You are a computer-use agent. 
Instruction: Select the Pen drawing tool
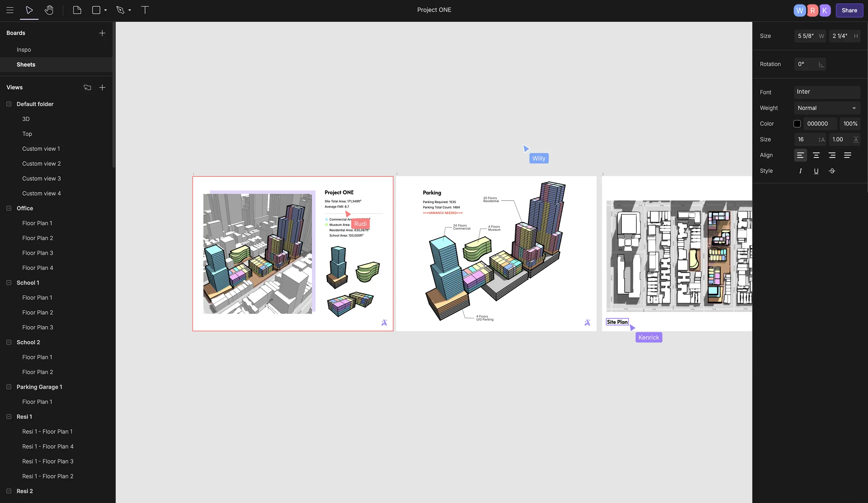tap(120, 10)
